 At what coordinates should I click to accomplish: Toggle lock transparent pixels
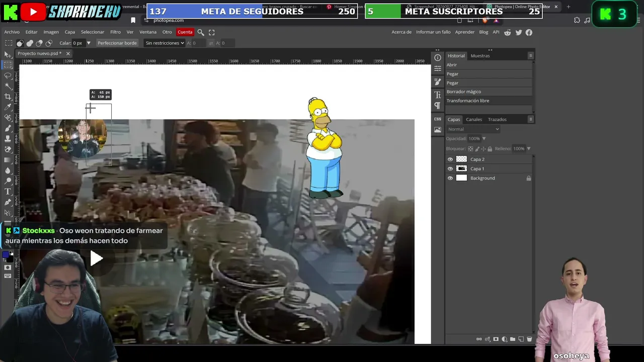(x=470, y=149)
